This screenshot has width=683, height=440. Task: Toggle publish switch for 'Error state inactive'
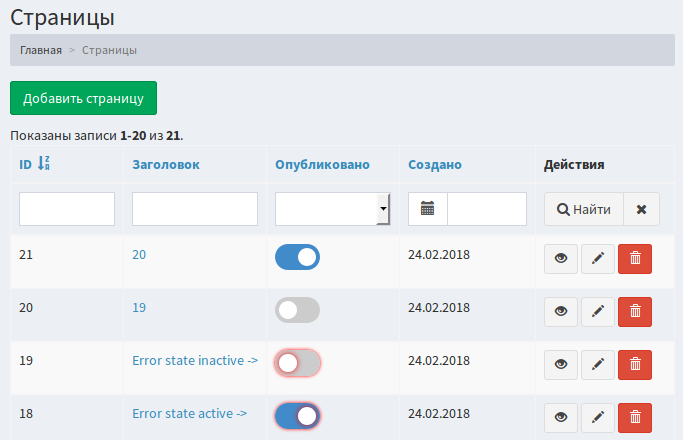(x=298, y=363)
